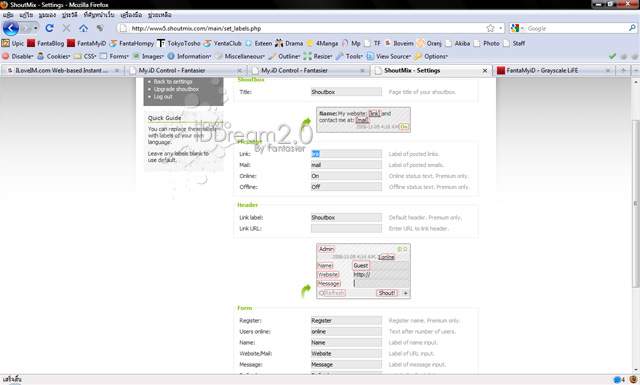Click the Link URL input field

click(346, 229)
